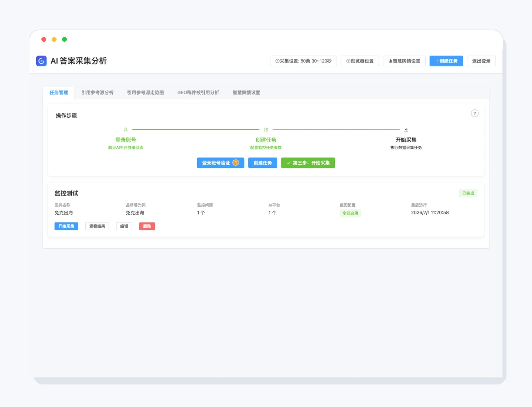Click the help question mark icon

[x=475, y=113]
